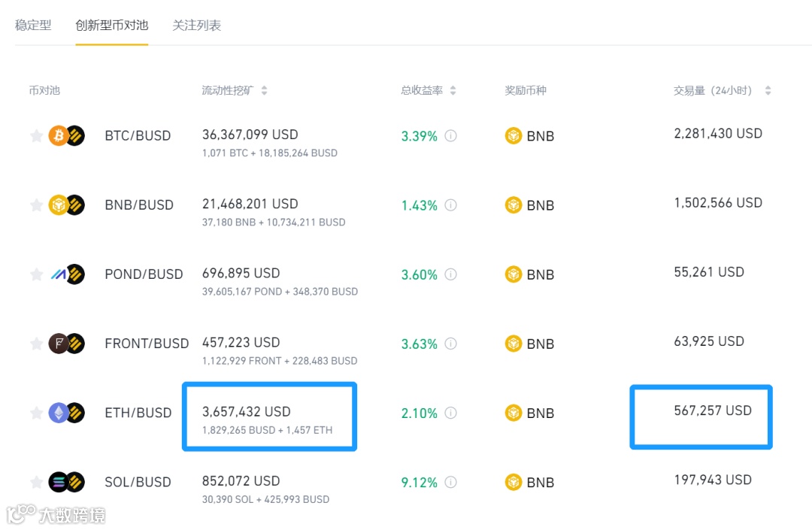Star the BTC/BUSD pool as favorite
The height and width of the screenshot is (530, 812).
point(36,135)
